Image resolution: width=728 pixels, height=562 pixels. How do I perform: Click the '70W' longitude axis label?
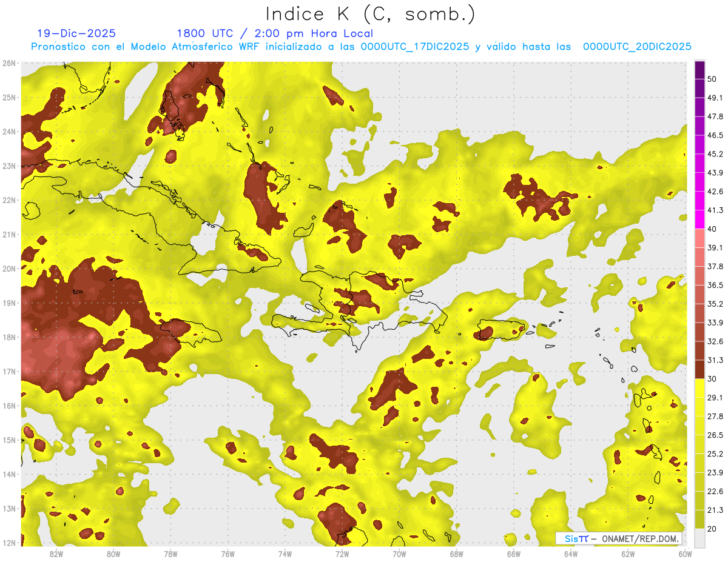399,554
